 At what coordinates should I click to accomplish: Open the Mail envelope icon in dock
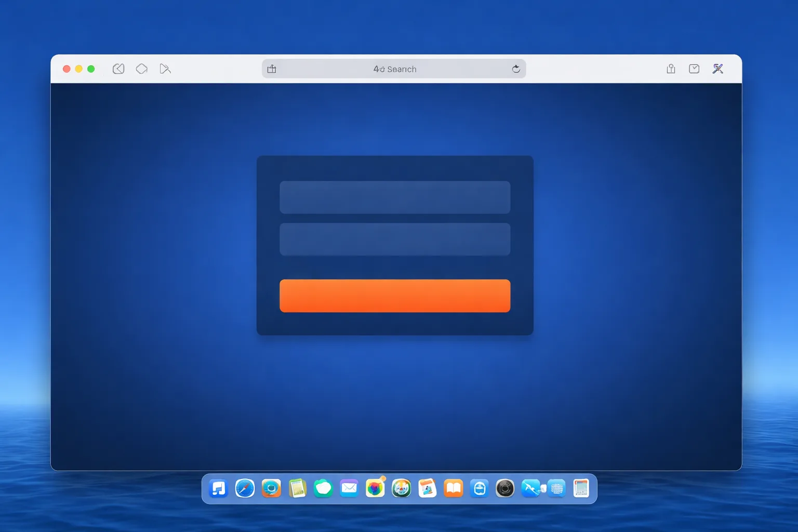(x=349, y=488)
